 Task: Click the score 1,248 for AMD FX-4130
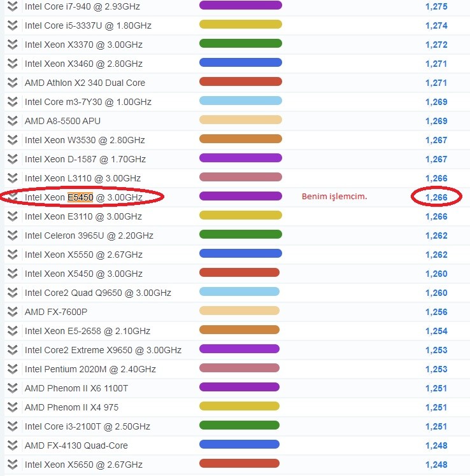click(x=436, y=445)
